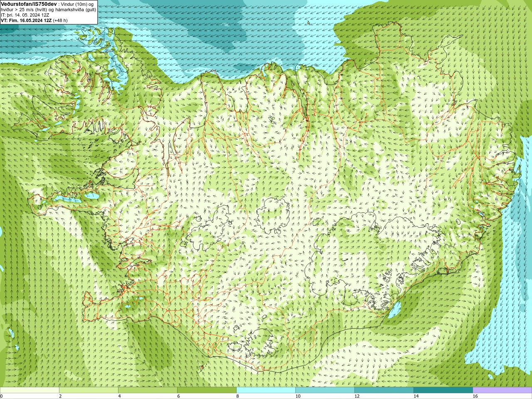This screenshot has width=532, height=399.
Task: Click the legend scale label '2'
Action: point(60,396)
